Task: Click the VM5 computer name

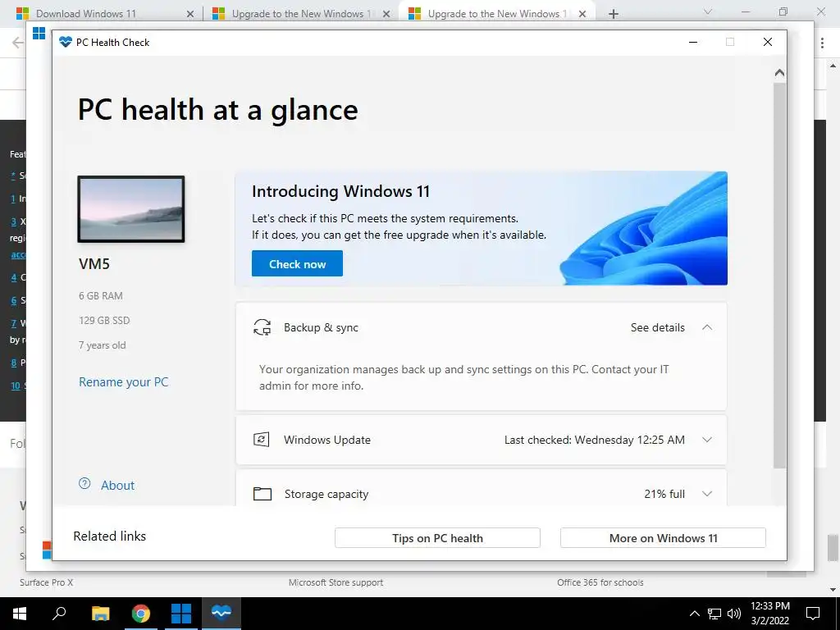Action: pyautogui.click(x=94, y=264)
